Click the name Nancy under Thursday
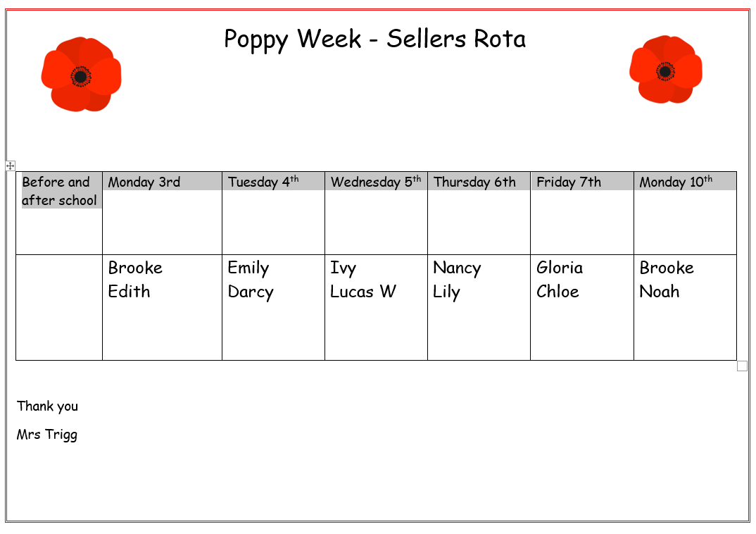The image size is (756, 534). pos(457,268)
